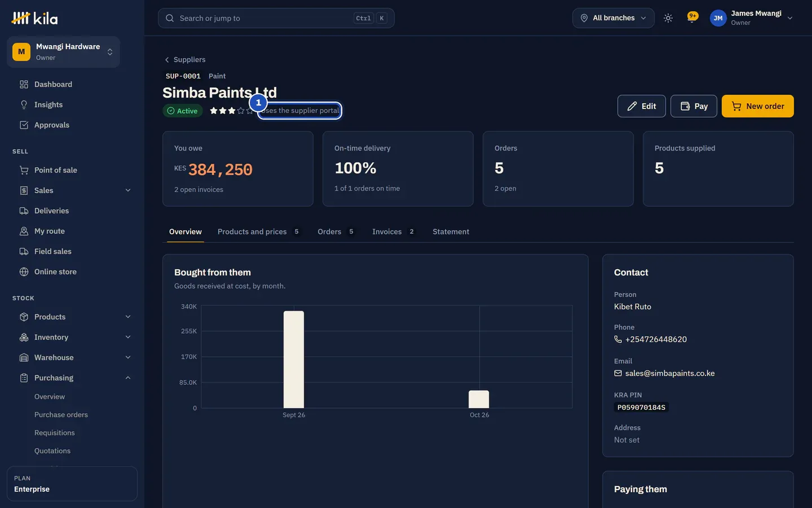The height and width of the screenshot is (508, 812).
Task: Expand the Warehouse section chevron
Action: pyautogui.click(x=128, y=357)
